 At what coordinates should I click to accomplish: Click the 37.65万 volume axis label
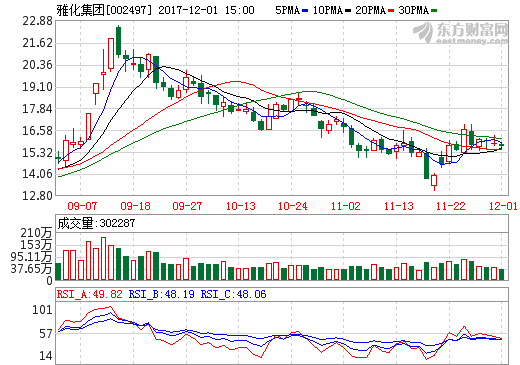tap(31, 269)
